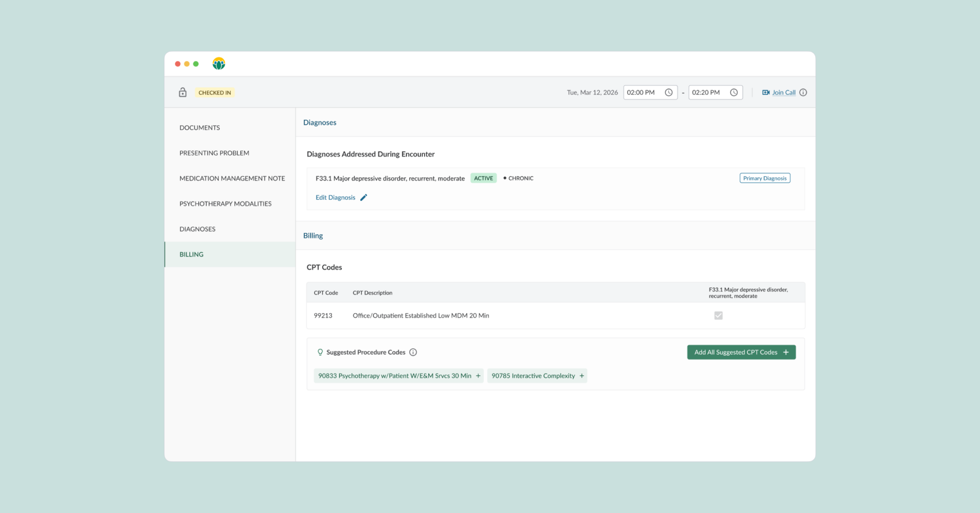The width and height of the screenshot is (980, 513).
Task: Open end time clock picker icon
Action: click(733, 92)
